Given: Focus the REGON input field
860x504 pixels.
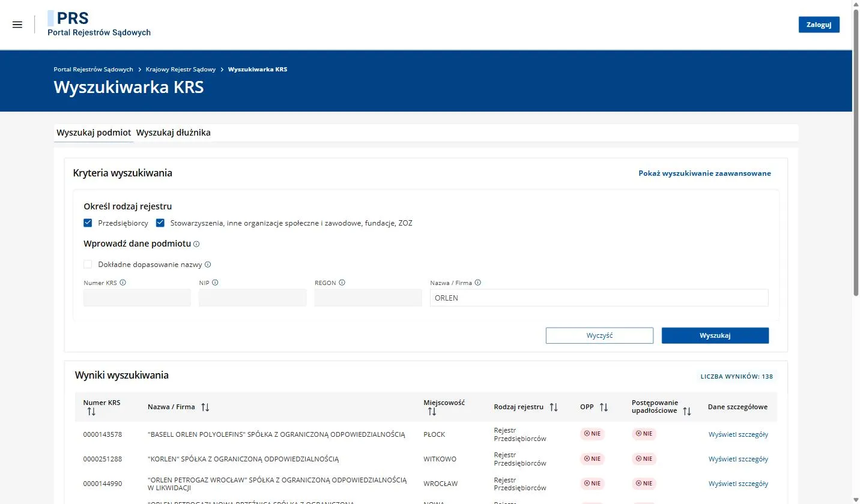Looking at the screenshot, I should point(368,298).
